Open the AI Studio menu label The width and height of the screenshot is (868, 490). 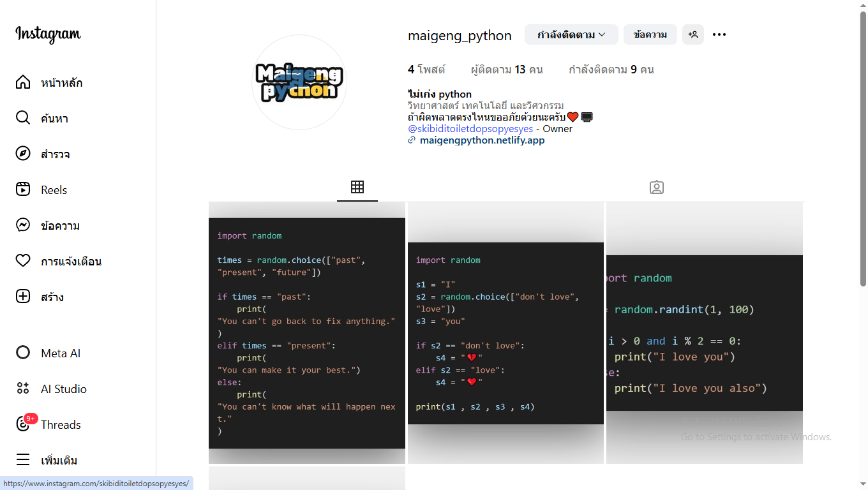point(64,389)
